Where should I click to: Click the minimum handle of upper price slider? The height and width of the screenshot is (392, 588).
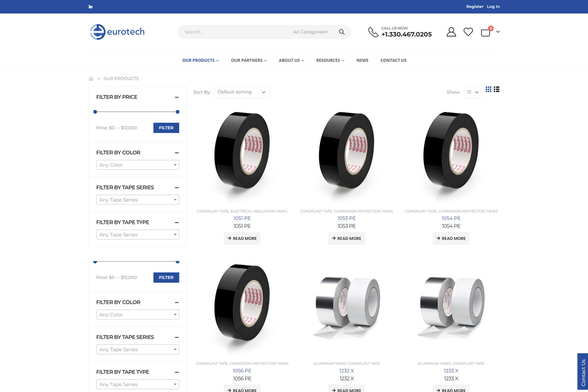pyautogui.click(x=95, y=112)
